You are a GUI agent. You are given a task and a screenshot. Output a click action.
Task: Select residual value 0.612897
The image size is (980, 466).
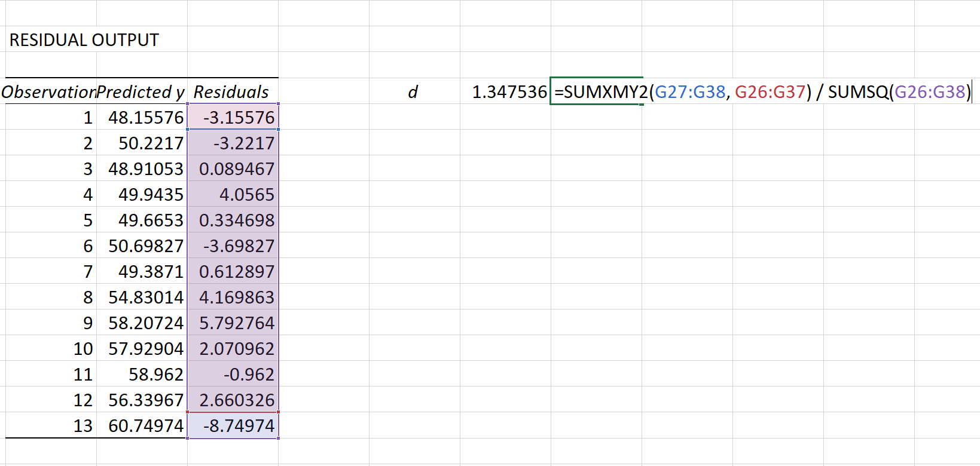(x=233, y=271)
